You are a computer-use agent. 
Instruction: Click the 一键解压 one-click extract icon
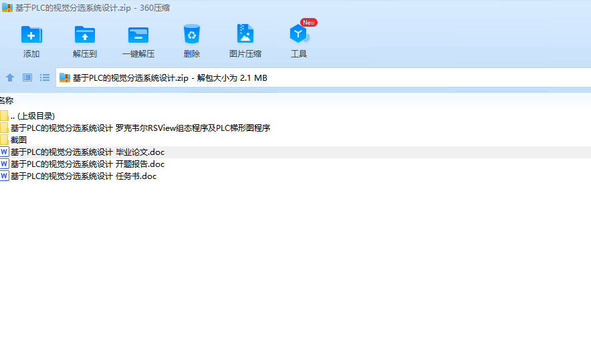coord(138,35)
